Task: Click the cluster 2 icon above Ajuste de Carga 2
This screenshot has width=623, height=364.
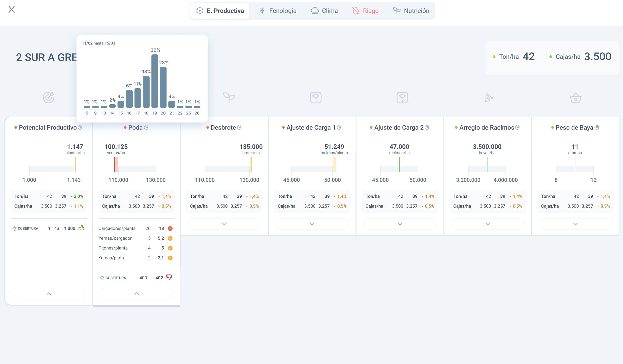Action: point(402,97)
